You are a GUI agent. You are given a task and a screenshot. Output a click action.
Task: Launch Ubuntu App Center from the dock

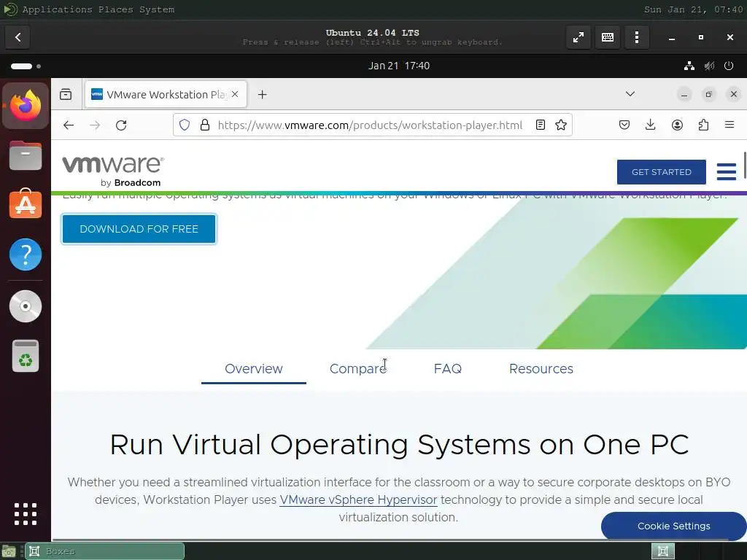click(26, 204)
